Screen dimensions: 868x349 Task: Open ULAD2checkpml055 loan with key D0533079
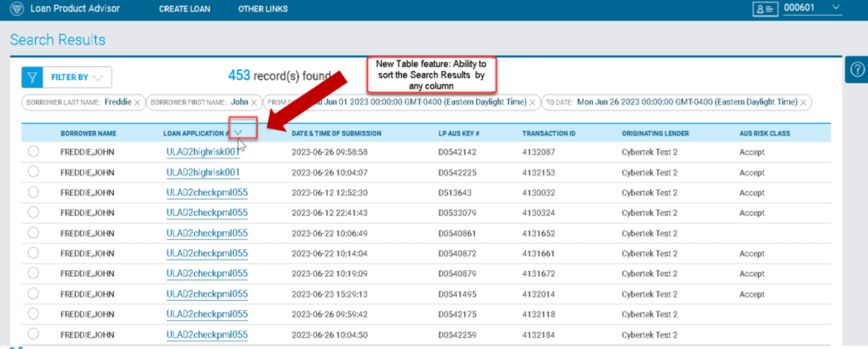coord(207,212)
